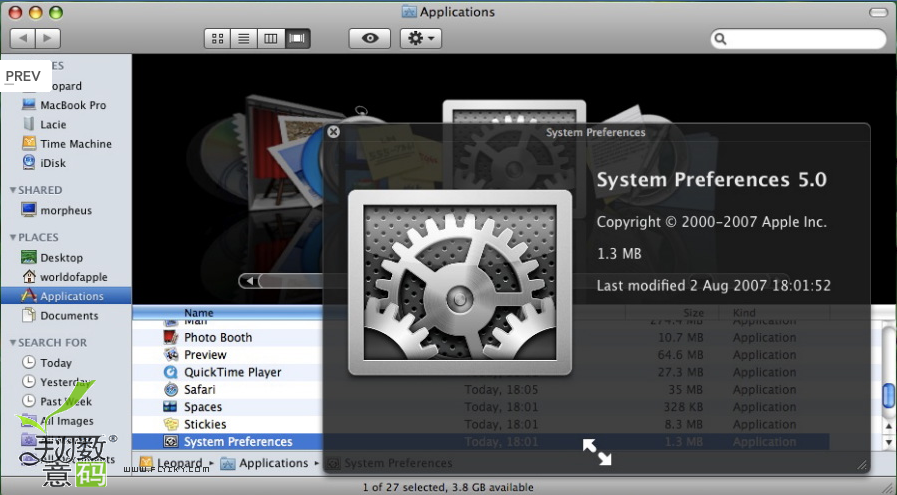Viewport: 897px width, 495px height.
Task: Click the Quick Look eye button
Action: pos(370,38)
